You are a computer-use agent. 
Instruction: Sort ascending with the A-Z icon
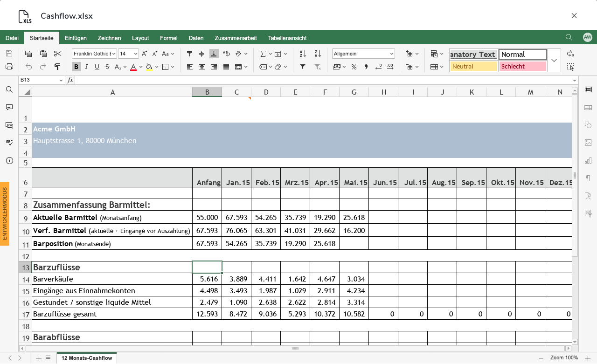(x=303, y=54)
